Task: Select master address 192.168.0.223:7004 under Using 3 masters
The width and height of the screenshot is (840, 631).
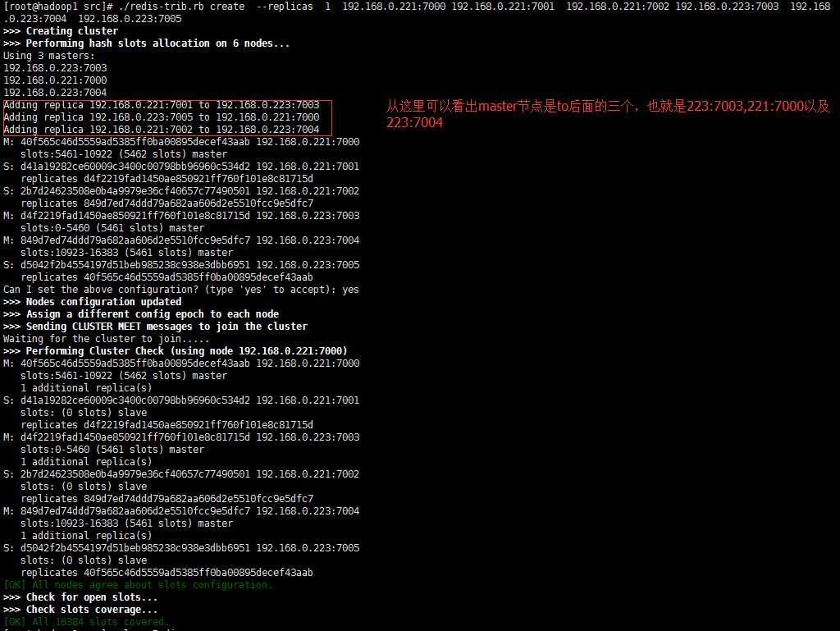Action: [55, 93]
